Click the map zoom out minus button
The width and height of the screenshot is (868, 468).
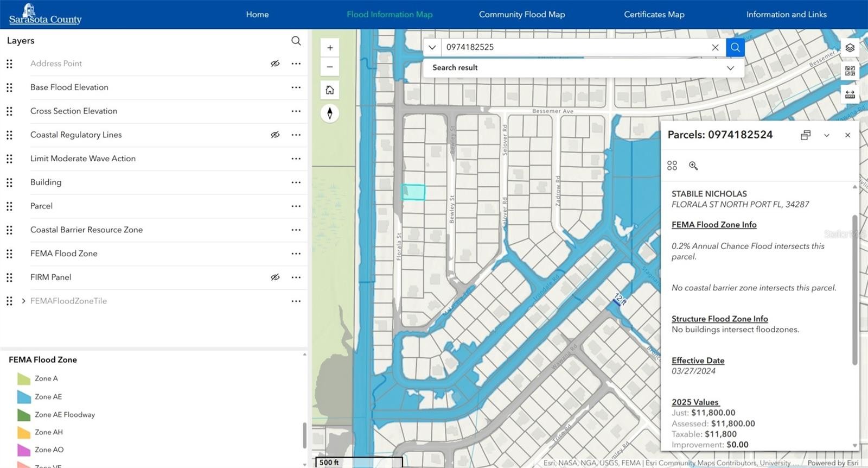[330, 67]
